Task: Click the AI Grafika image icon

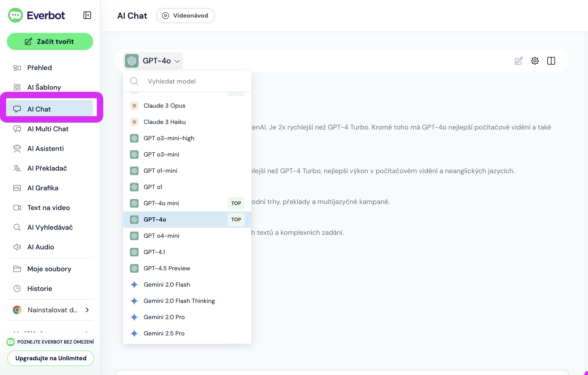Action: [17, 188]
